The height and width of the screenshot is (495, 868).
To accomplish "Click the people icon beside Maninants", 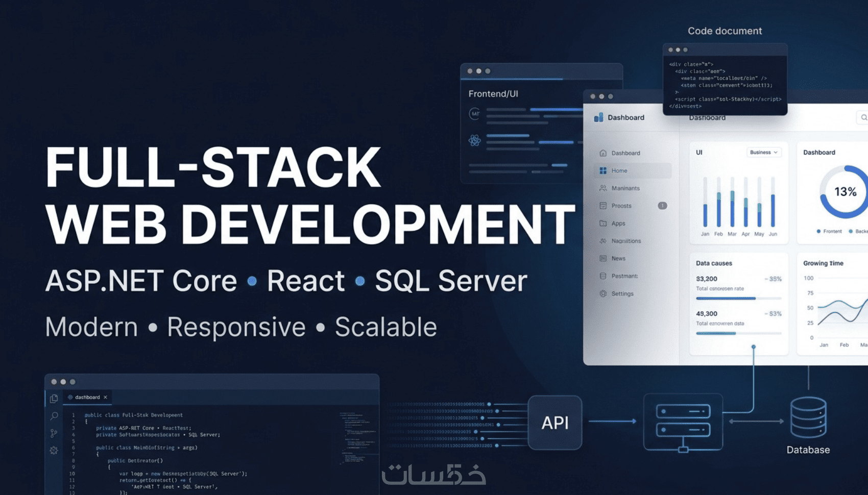I will click(603, 188).
